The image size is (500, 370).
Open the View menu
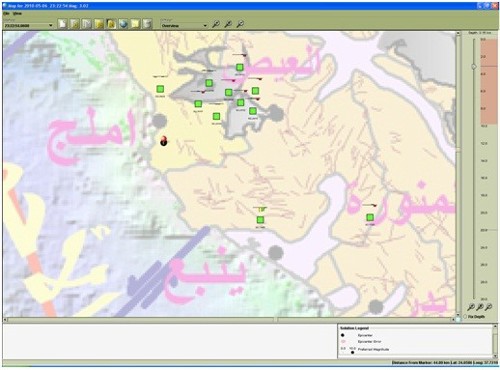point(17,14)
